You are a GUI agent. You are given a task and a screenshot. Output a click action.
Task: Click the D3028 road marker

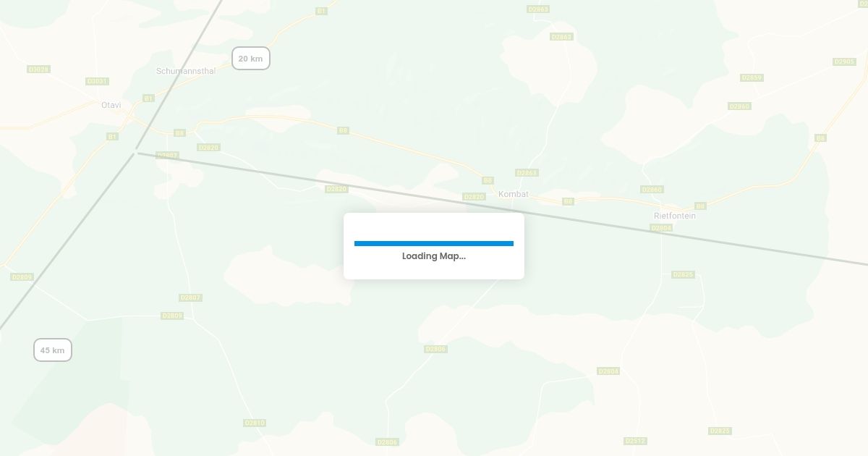pyautogui.click(x=38, y=69)
